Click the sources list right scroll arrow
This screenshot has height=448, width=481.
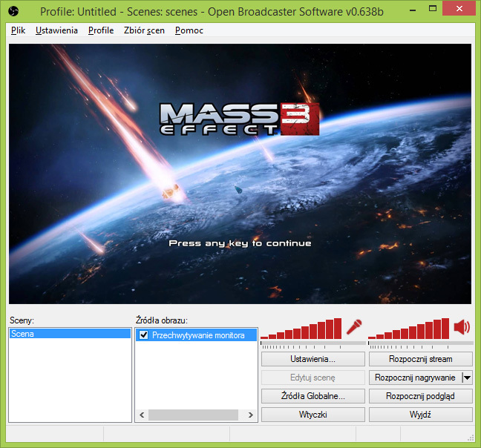pyautogui.click(x=251, y=415)
